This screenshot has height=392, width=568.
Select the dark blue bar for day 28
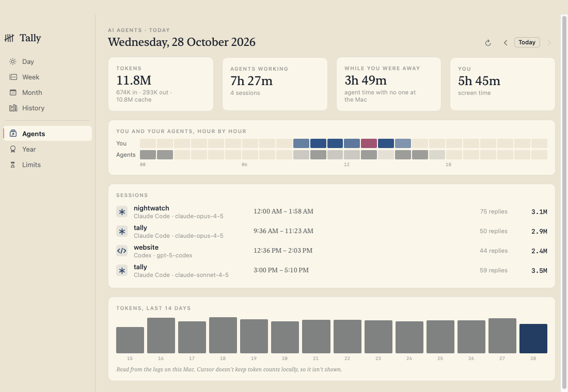(533, 338)
